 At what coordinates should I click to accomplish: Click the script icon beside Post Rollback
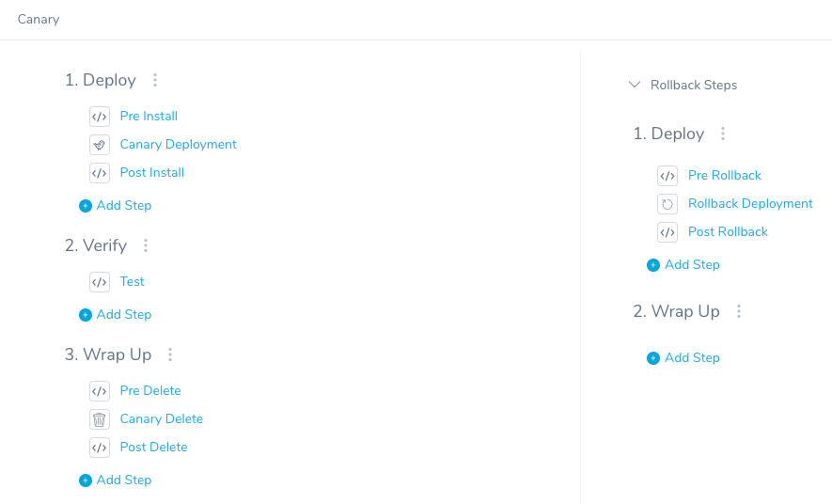point(667,232)
